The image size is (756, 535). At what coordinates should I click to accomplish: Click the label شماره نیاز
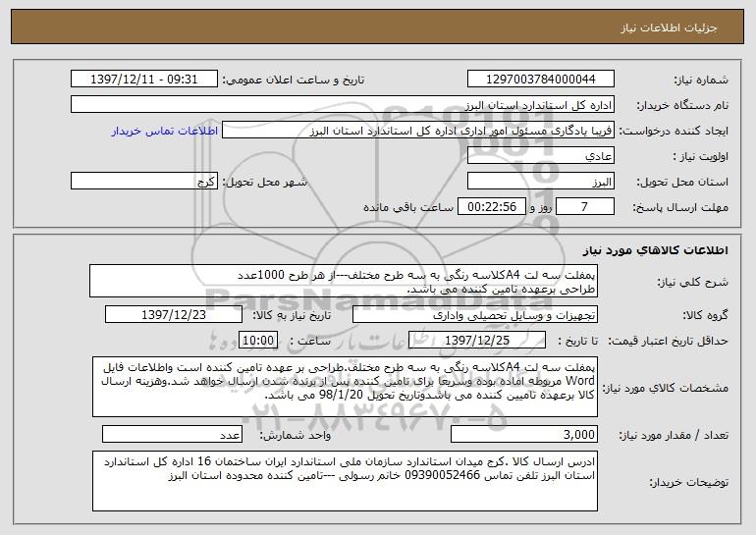point(701,80)
